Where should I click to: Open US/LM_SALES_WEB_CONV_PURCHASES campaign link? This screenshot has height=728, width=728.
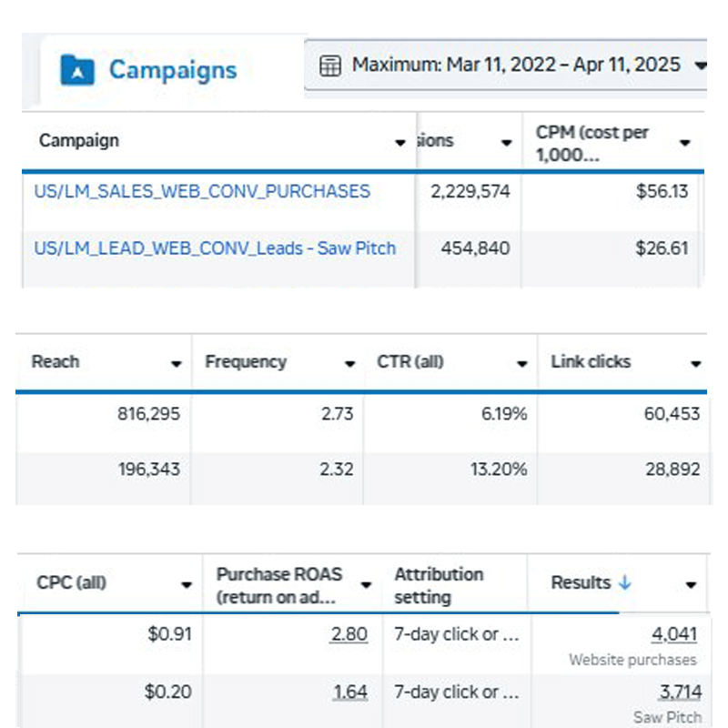point(202,191)
